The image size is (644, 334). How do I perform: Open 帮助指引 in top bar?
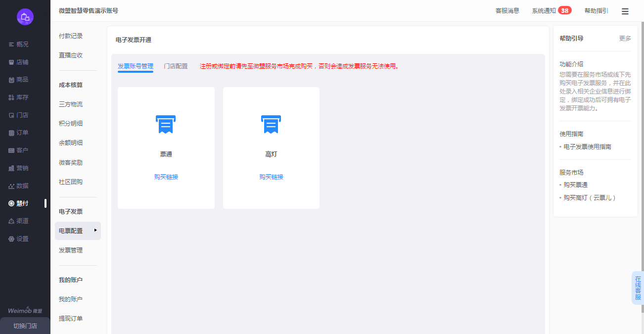tap(597, 11)
